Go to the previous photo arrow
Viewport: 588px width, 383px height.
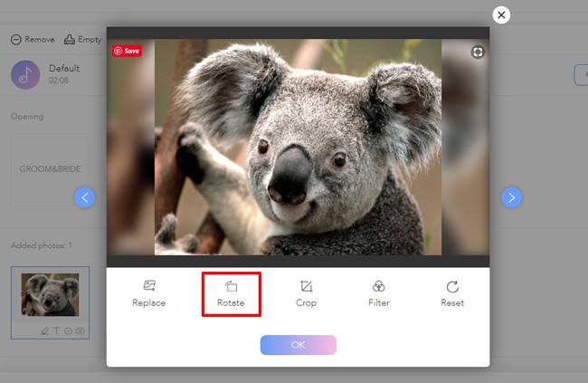click(x=84, y=197)
